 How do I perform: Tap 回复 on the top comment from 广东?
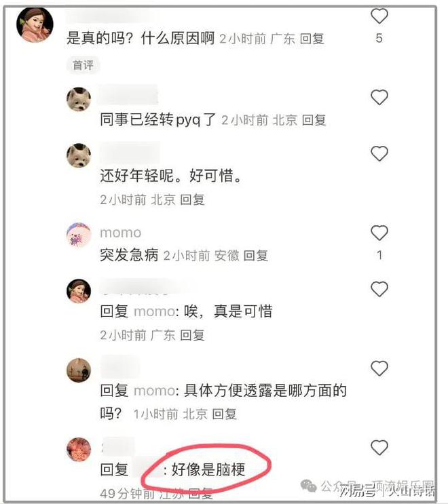[312, 39]
